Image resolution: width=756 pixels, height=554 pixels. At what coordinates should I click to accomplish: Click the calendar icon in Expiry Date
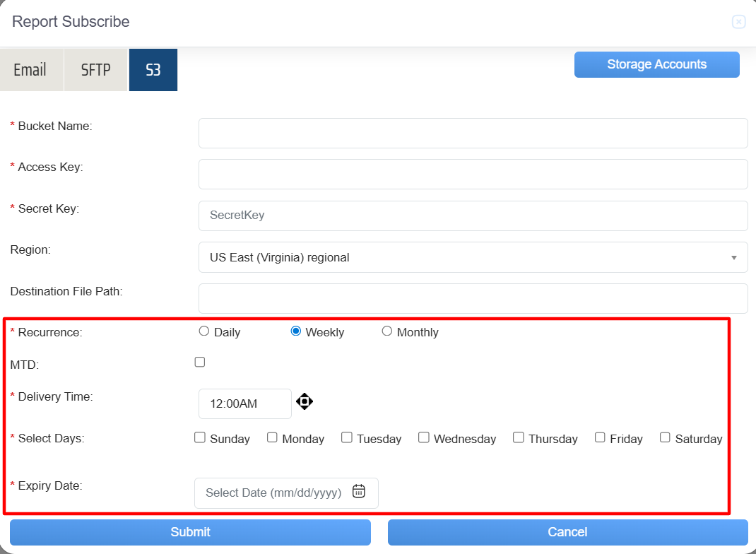click(359, 492)
